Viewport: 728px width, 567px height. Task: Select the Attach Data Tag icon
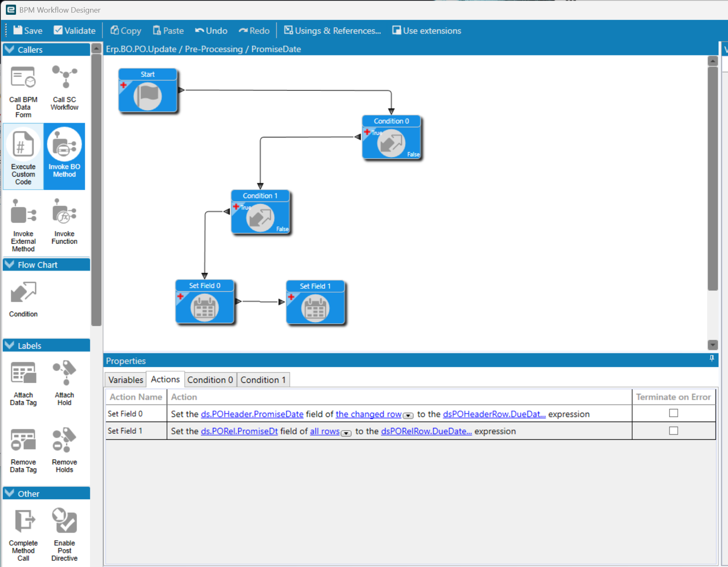coord(23,383)
